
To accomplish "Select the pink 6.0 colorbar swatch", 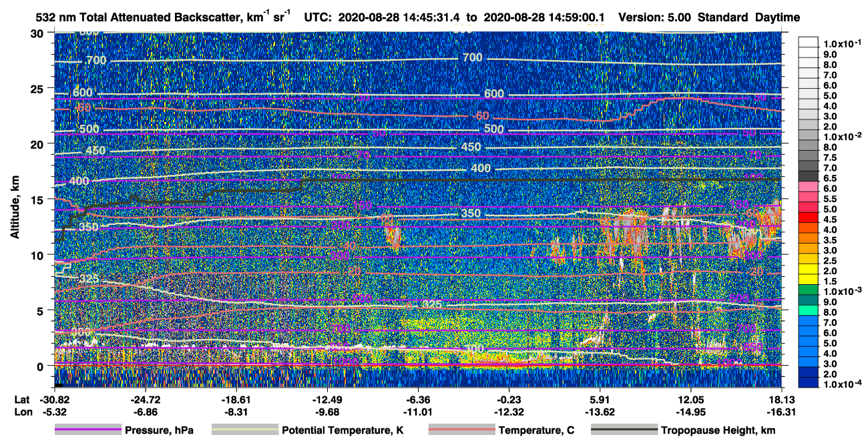I will click(810, 189).
